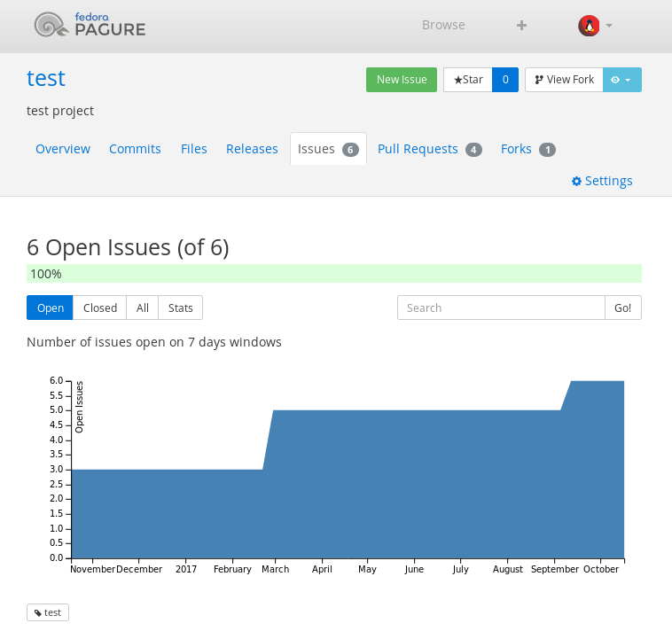
Task: Show Open issues filter
Action: pos(50,308)
